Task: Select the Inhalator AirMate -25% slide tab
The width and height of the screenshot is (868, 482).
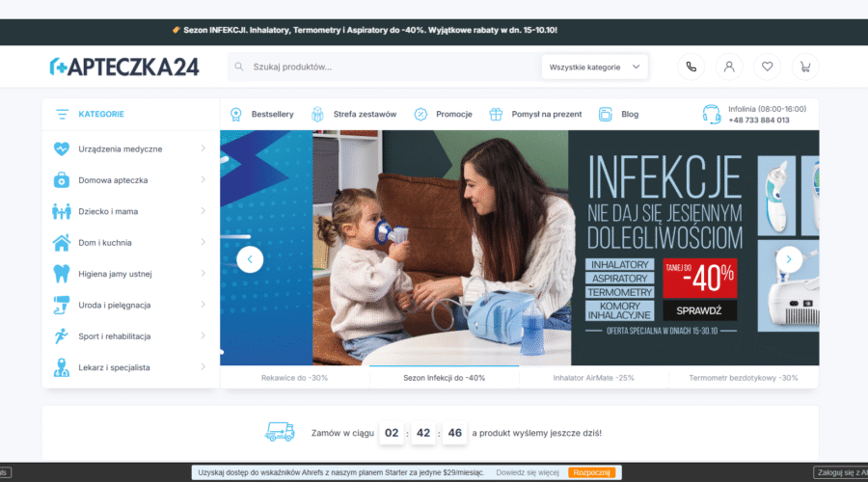Action: tap(593, 378)
